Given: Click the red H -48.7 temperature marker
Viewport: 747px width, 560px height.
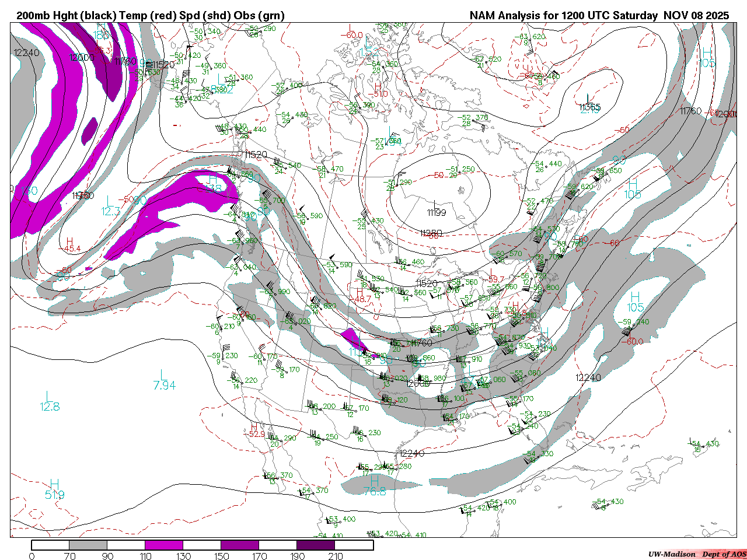Looking at the screenshot, I should click(360, 295).
